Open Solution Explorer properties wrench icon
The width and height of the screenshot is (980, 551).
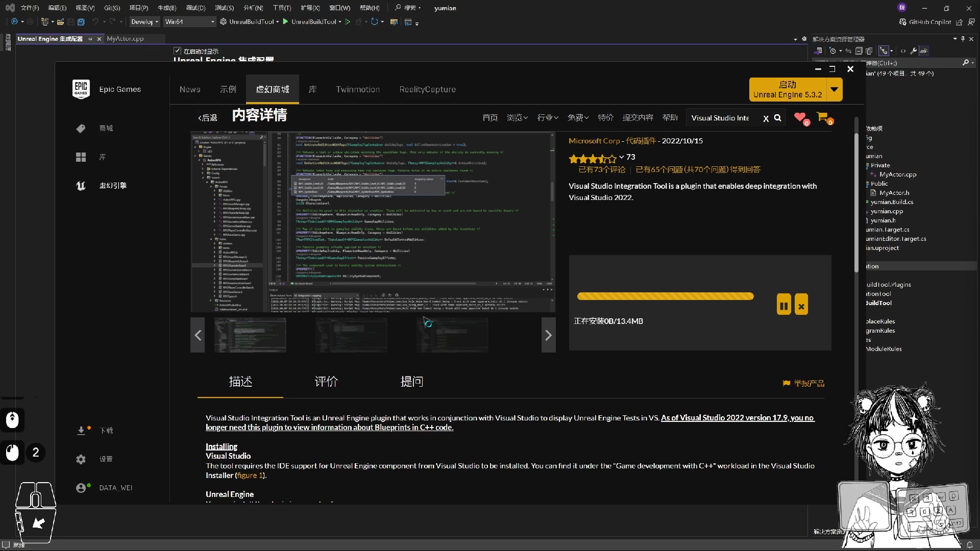(x=913, y=51)
